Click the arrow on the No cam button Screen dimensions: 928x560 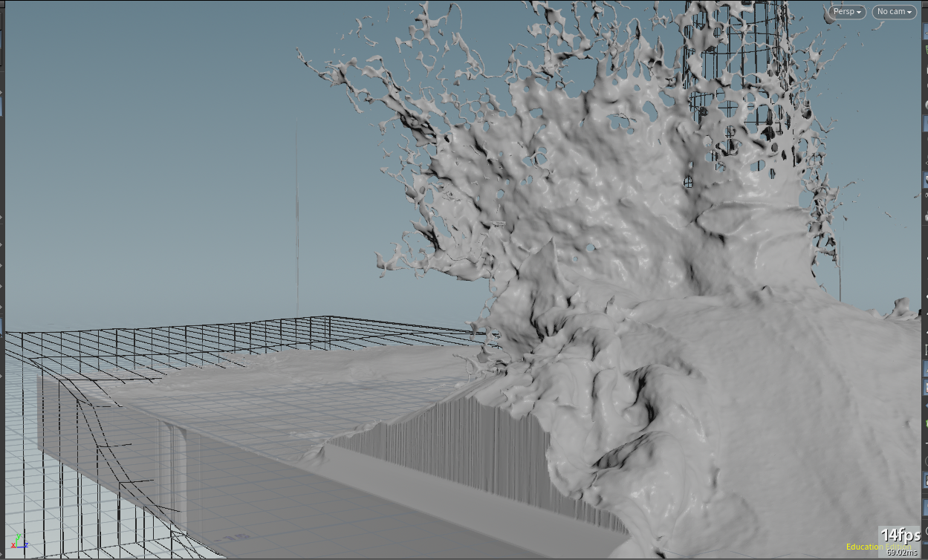click(x=909, y=12)
